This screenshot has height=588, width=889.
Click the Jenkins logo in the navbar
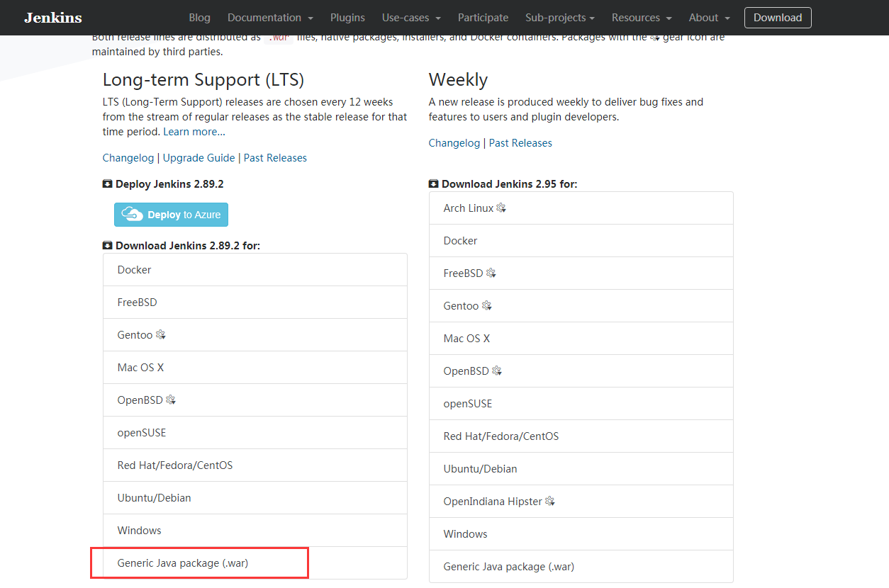(52, 18)
